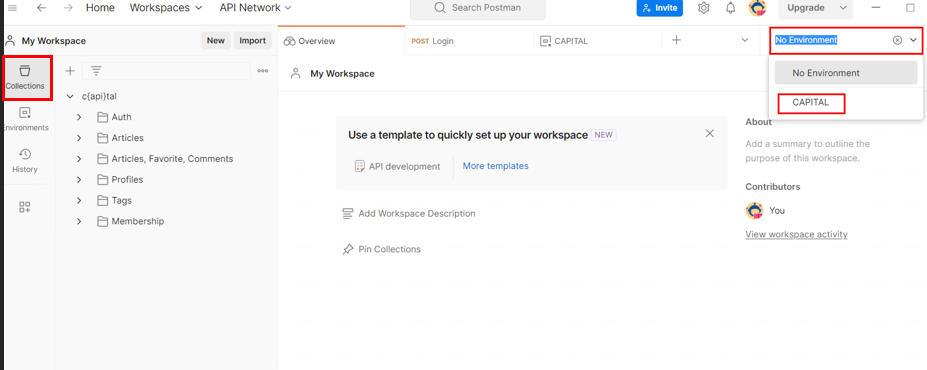This screenshot has width=927, height=370.
Task: Select the Tags folder label
Action: coord(122,200)
